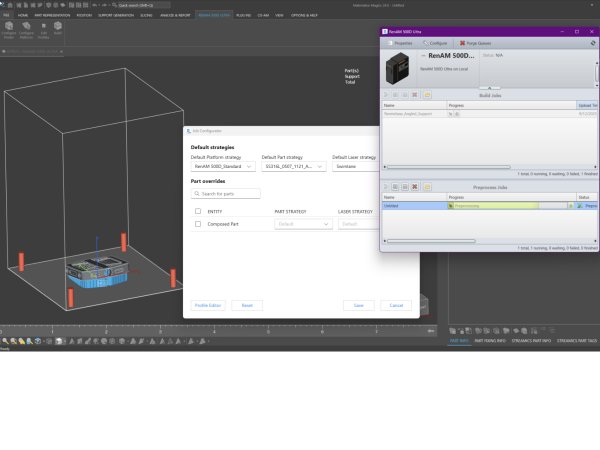600x450 pixels.
Task: Open the folder icon in Preprocess Jobs toolbar
Action: 427,186
